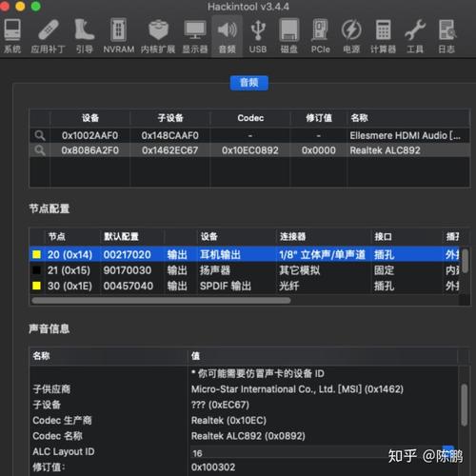The image size is (476, 476).
Task: Click the horizontal scrollbar of node table
Action: (x=161, y=300)
